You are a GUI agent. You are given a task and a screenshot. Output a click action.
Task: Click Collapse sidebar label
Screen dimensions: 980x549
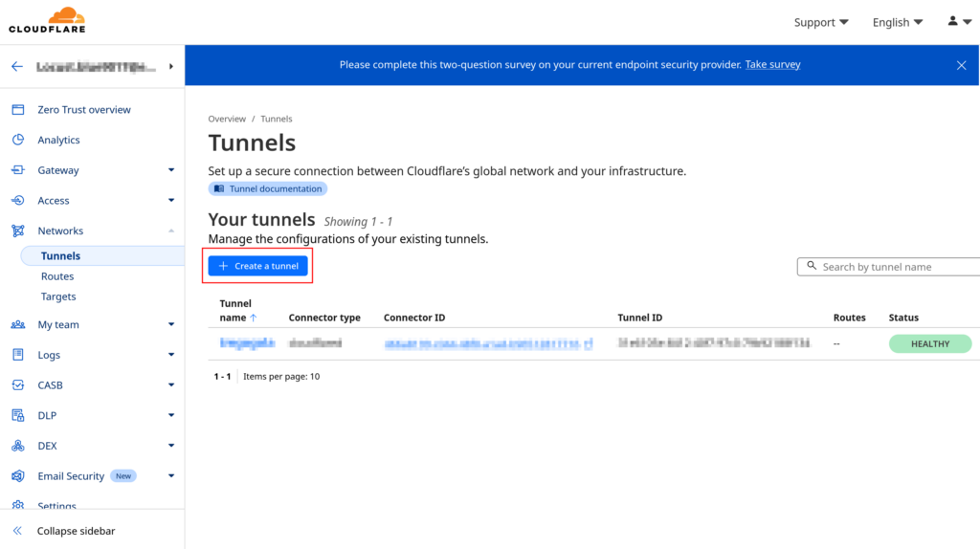[x=76, y=531]
